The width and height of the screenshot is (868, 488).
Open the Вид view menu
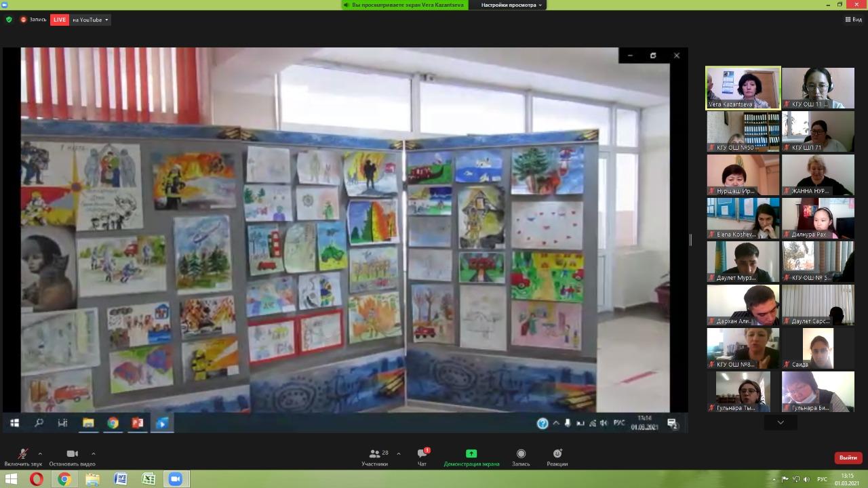point(853,20)
